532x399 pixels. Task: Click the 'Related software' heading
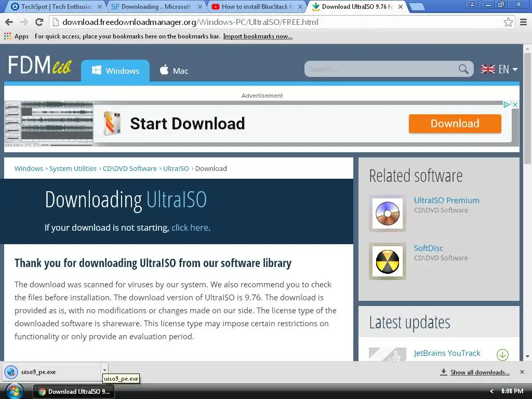coord(416,176)
